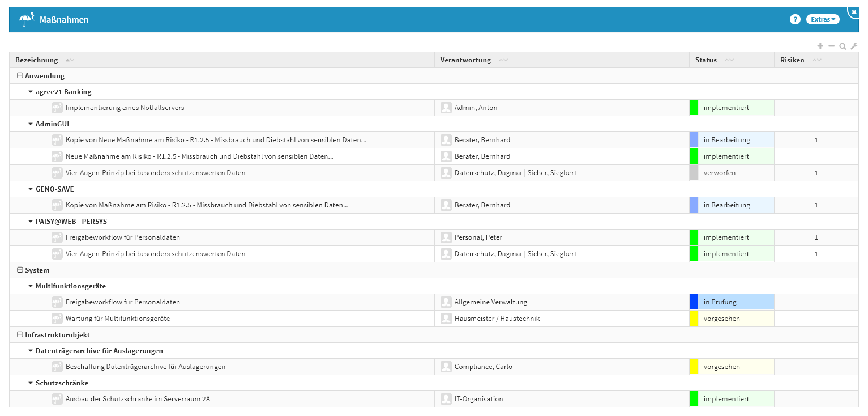Open Freigabeworkflow für Personaldaten under PAISY@WEB
Viewport: 868px width, 416px height.
(x=123, y=237)
